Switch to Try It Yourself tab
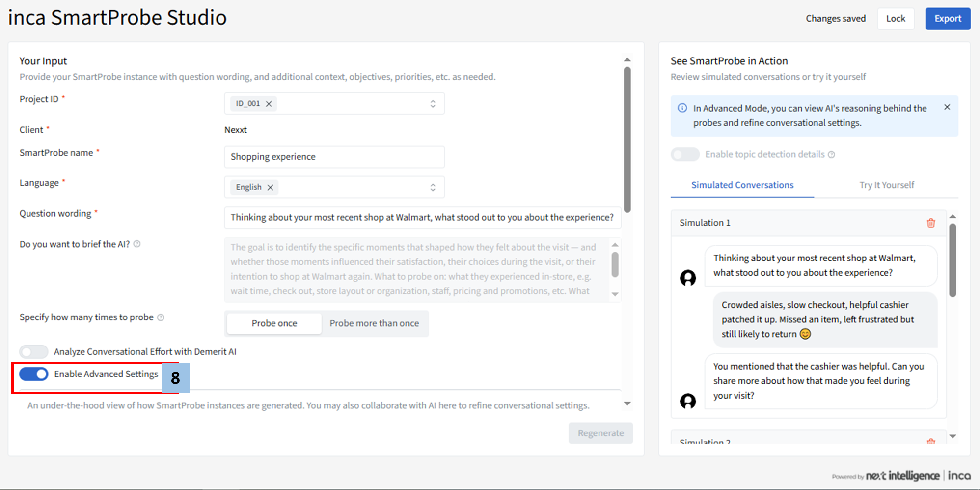The image size is (980, 490). [x=886, y=185]
